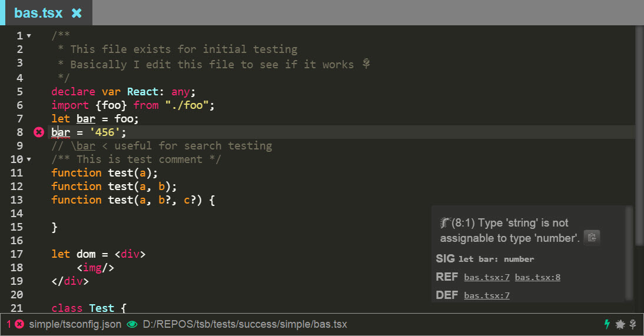The width and height of the screenshot is (644, 336).
Task: Collapse the fold arrow at line 10
Action: [x=29, y=159]
